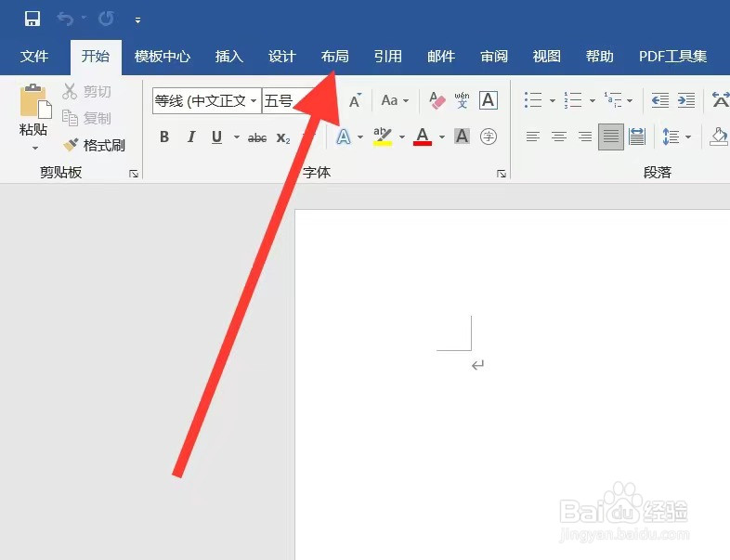730x560 pixels.
Task: Open text effects dropdown arrow
Action: pyautogui.click(x=360, y=137)
